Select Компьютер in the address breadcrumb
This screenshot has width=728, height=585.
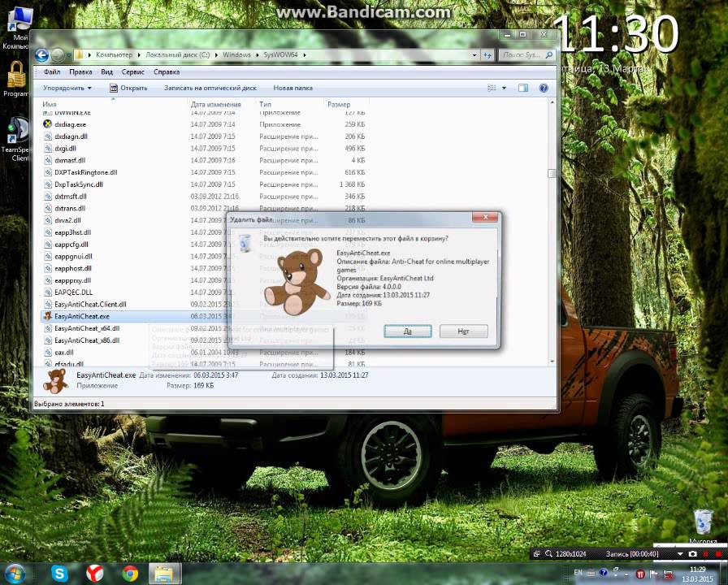tap(114, 54)
